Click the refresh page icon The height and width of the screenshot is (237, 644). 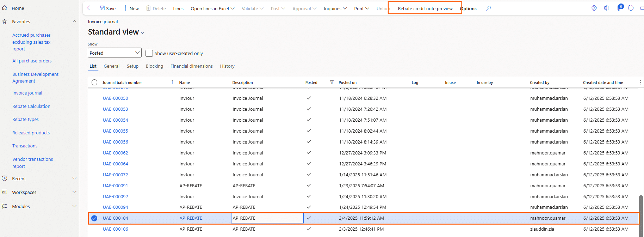click(x=631, y=8)
